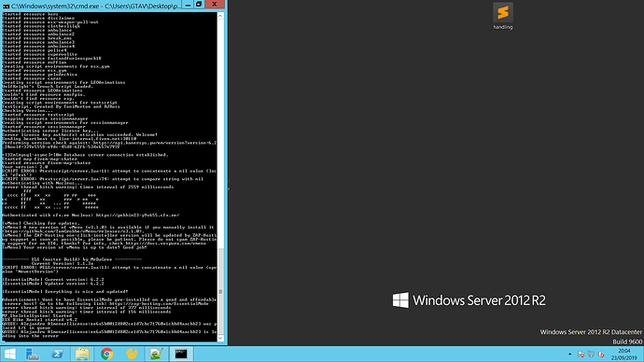Screen dimensions: 644x362
Task: Open the Action Center flag icon
Action: tap(581, 354)
